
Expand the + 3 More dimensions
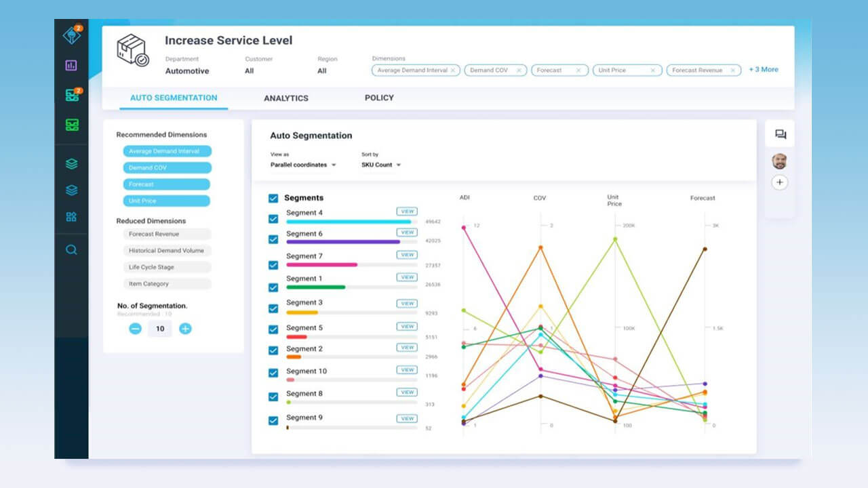(x=764, y=70)
